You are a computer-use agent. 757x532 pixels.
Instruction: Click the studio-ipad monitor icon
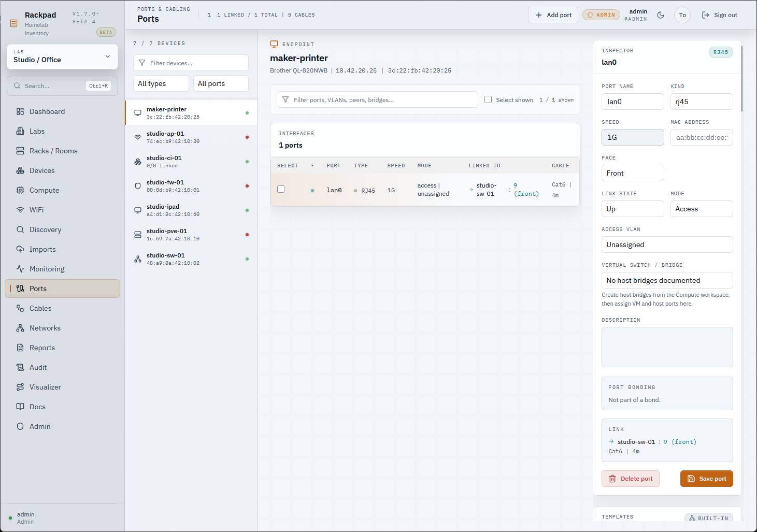(138, 210)
